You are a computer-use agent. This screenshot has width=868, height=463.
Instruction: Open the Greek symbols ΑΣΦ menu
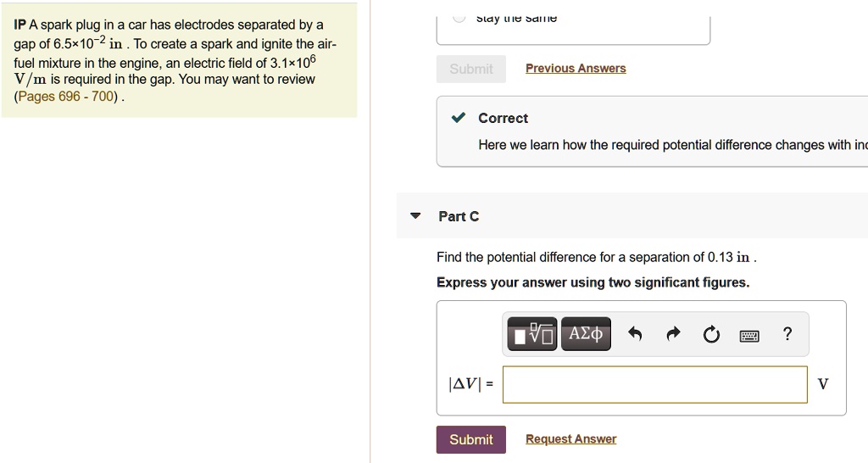coord(586,334)
